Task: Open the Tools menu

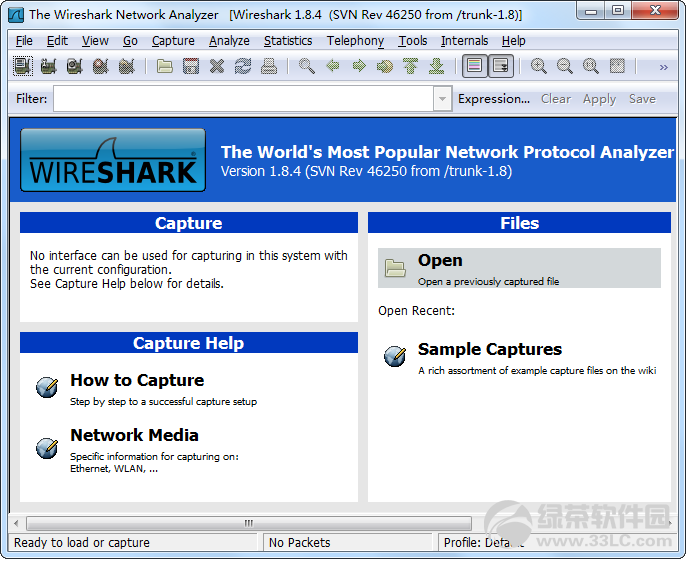Action: click(x=413, y=41)
